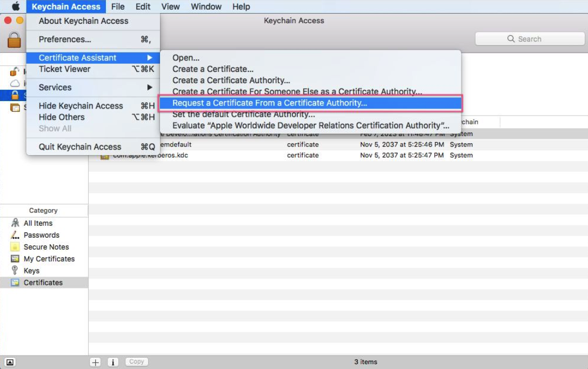Click the add item plus button
This screenshot has width=588, height=369.
click(x=95, y=363)
